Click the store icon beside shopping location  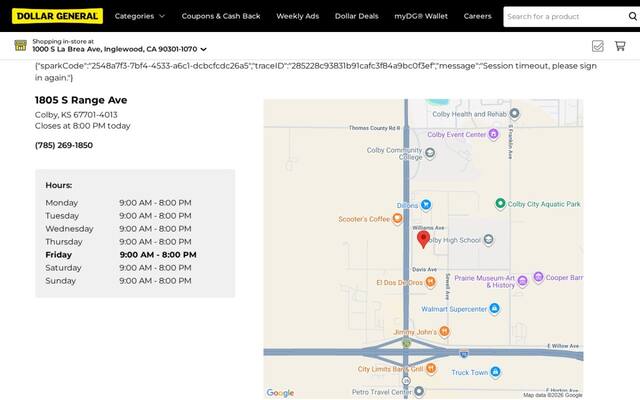(20, 45)
